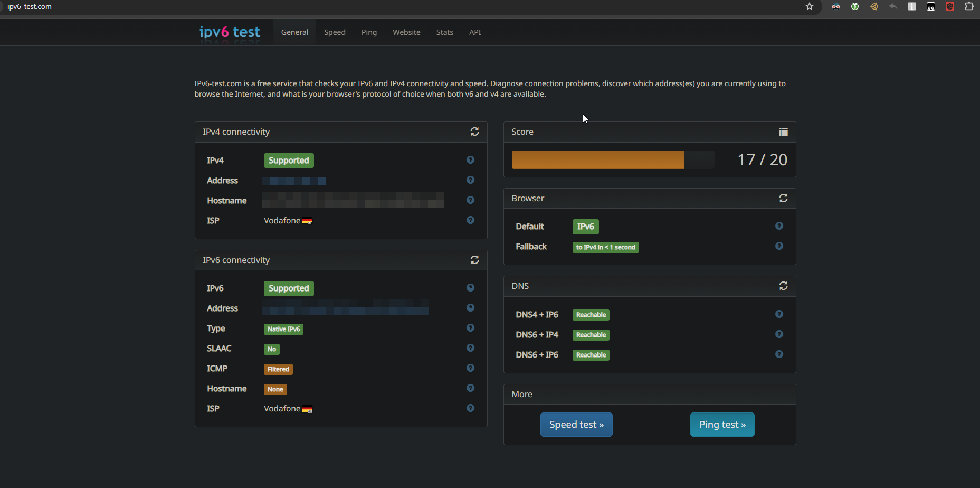Click the ipv6-test.com address bar URL
This screenshot has height=488, width=980.
point(30,6)
